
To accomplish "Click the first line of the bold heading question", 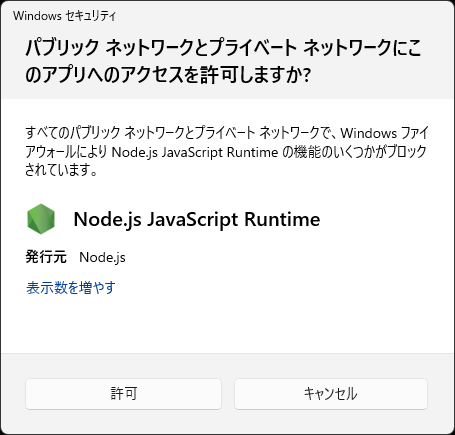I will coord(223,47).
